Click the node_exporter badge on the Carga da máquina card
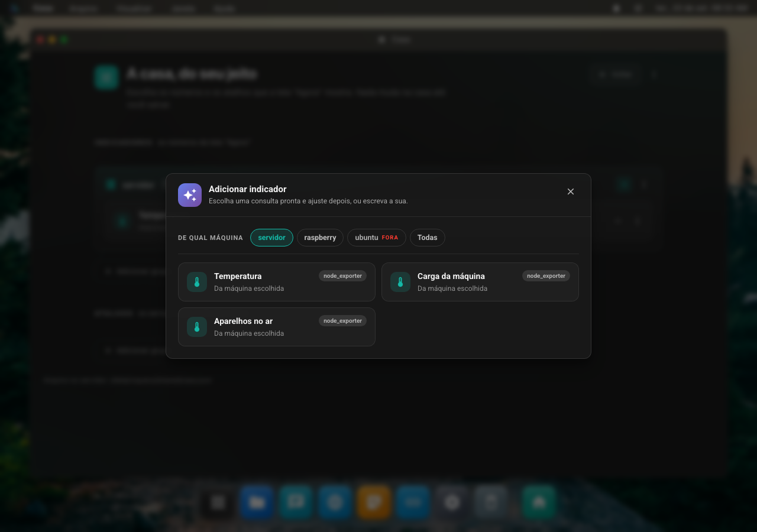757x532 pixels. coord(546,276)
